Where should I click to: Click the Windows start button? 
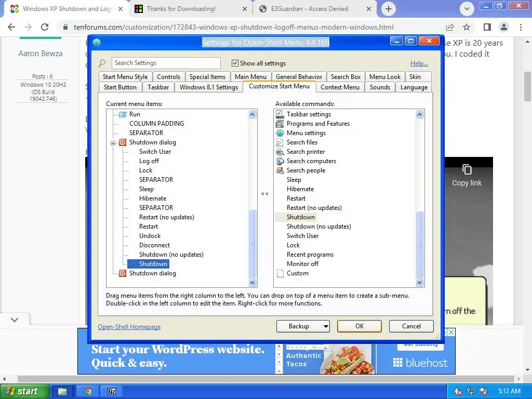click(24, 392)
